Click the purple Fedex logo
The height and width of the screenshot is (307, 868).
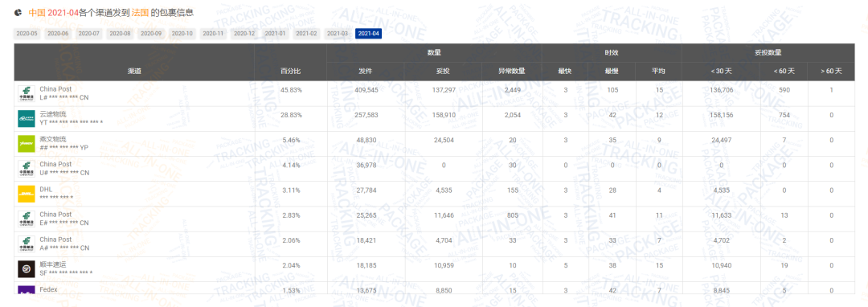[x=26, y=290]
